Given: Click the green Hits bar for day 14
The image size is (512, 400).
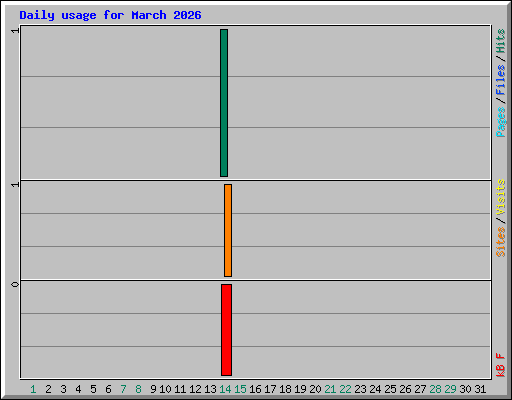Looking at the screenshot, I should (x=224, y=103).
